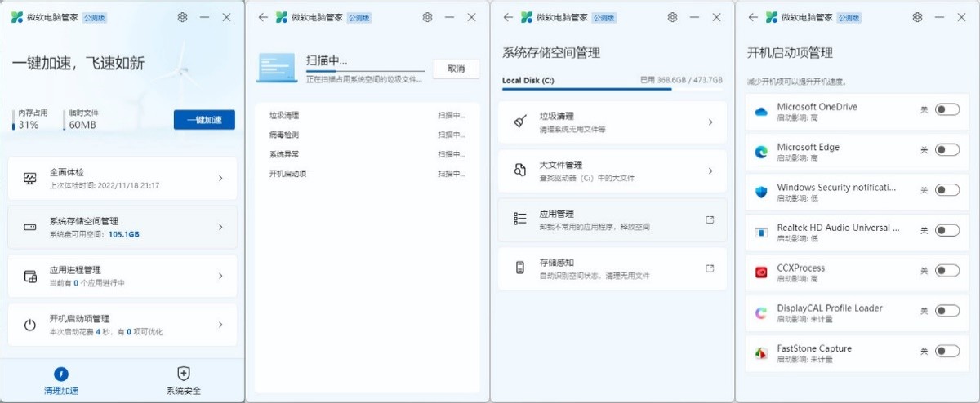
Task: Open external link icon on 应用管理 row
Action: click(x=710, y=219)
